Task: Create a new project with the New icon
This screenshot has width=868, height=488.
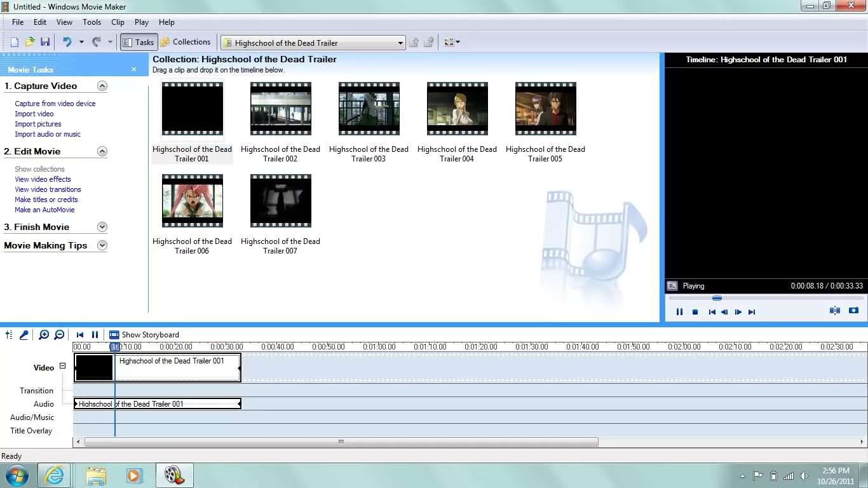Action: (15, 42)
